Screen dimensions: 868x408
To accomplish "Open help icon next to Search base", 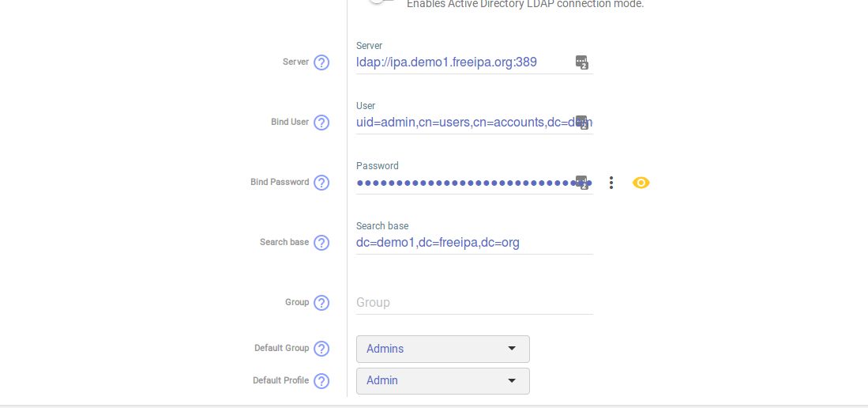I will click(x=321, y=243).
